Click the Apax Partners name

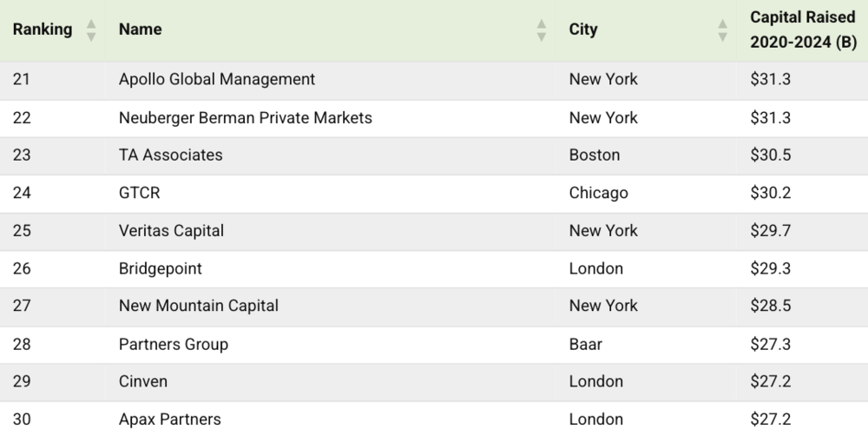[170, 419]
